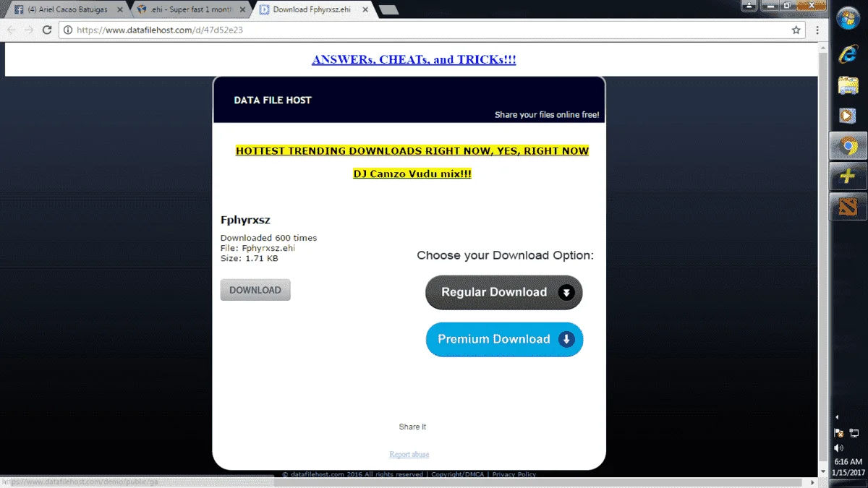Go forward with the browser forward arrow
The image size is (868, 488).
(29, 30)
